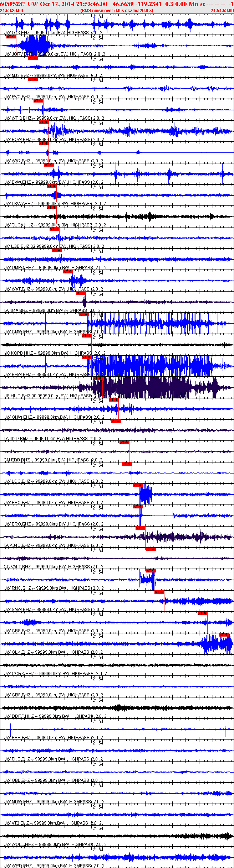
Task: Select the red pick marker above the SMW trace
Action: (x=159, y=592)
